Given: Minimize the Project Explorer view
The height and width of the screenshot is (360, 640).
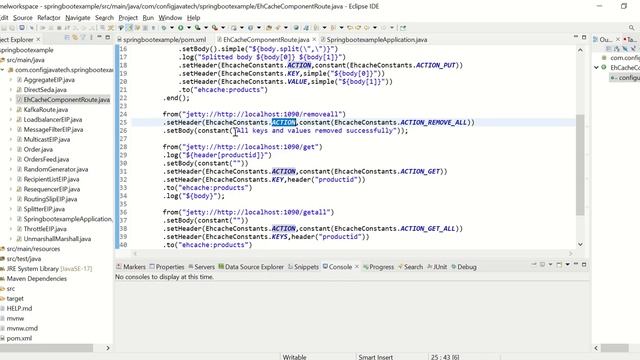Looking at the screenshot, I should pos(99,37).
